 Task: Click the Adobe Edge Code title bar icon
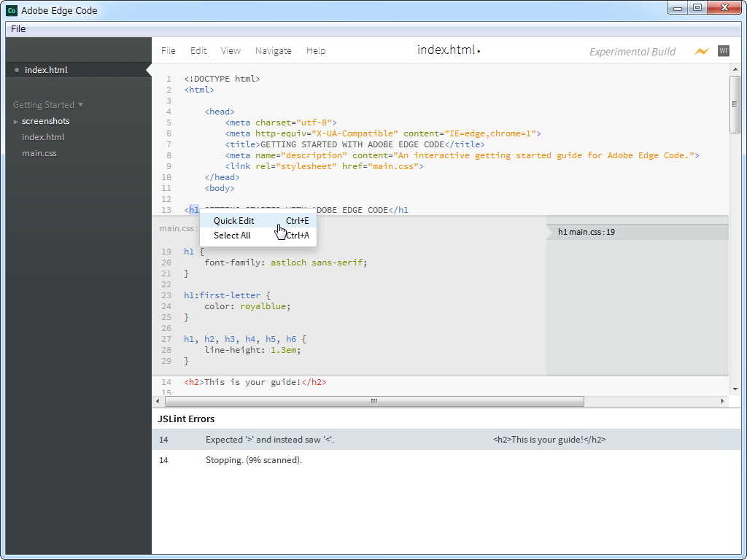pos(12,10)
